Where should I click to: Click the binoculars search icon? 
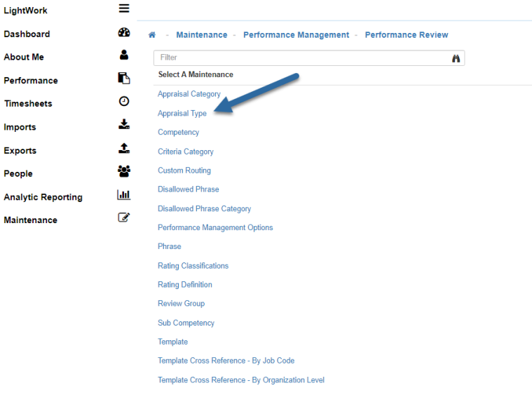coord(456,58)
